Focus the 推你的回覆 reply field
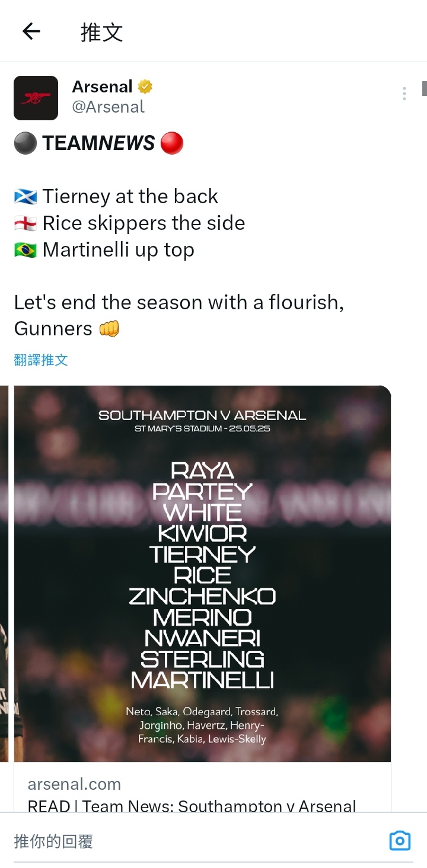 [x=196, y=841]
